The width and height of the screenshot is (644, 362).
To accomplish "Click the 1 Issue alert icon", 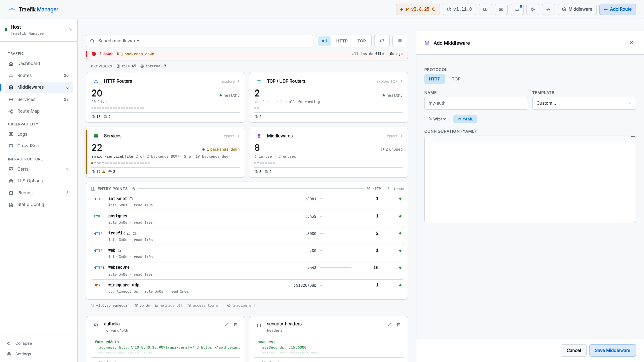I will click(x=94, y=54).
